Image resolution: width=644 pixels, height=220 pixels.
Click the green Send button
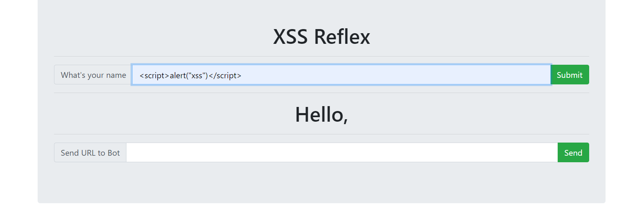pyautogui.click(x=573, y=152)
